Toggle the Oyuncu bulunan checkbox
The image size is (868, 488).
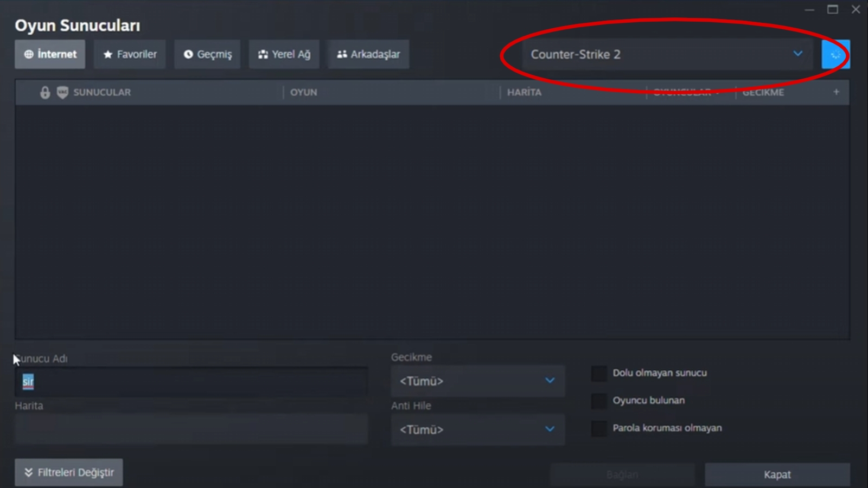click(599, 401)
